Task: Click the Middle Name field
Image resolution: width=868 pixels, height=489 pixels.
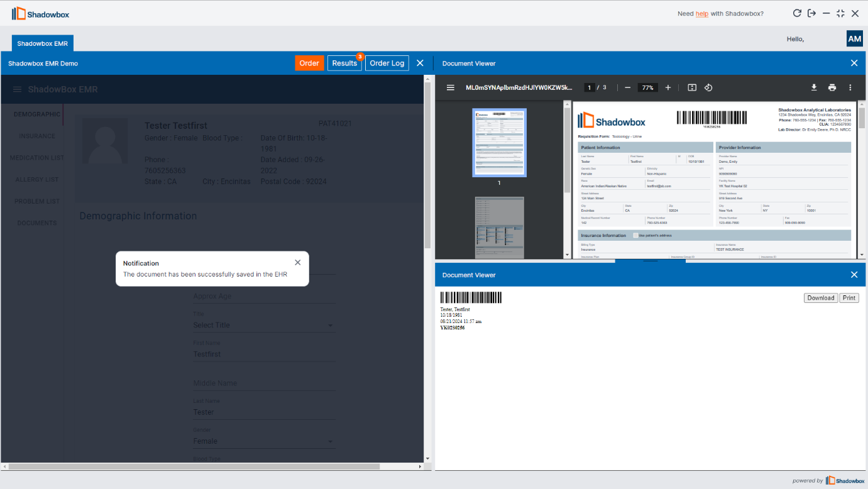Action: tap(264, 383)
